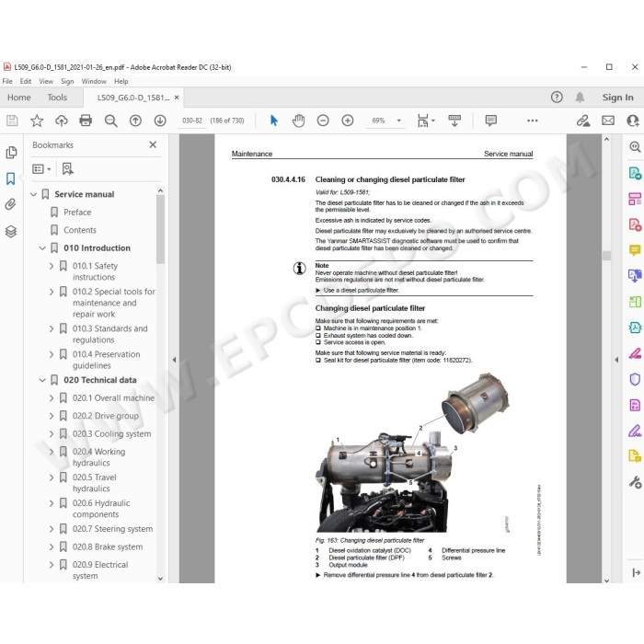Open the View menu
This screenshot has width=644, height=644.
pos(46,81)
